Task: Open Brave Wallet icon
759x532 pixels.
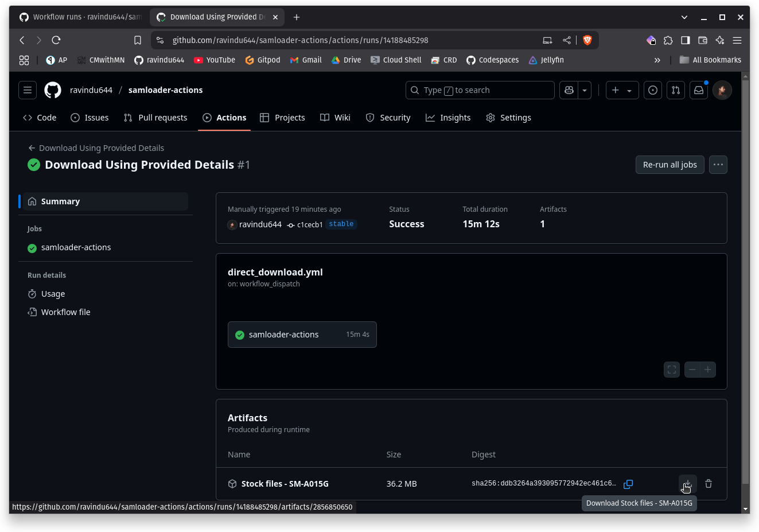Action: coord(703,40)
